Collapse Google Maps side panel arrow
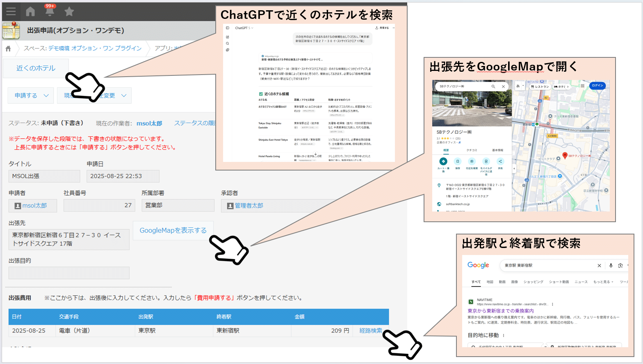 [514, 168]
